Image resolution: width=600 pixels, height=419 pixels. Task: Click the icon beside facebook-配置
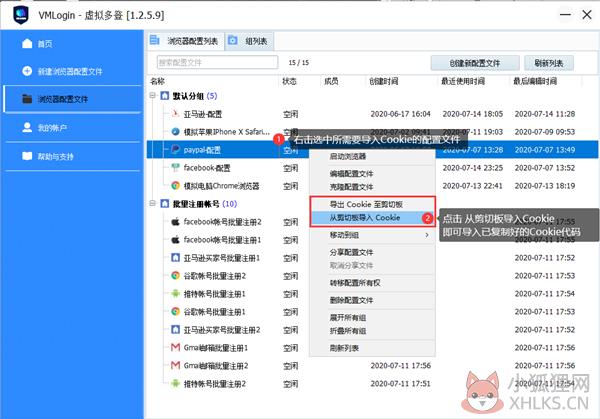pos(175,168)
